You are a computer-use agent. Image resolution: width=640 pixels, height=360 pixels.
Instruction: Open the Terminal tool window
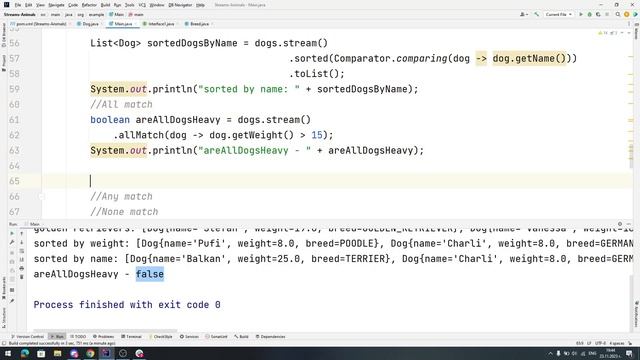tap(131, 337)
